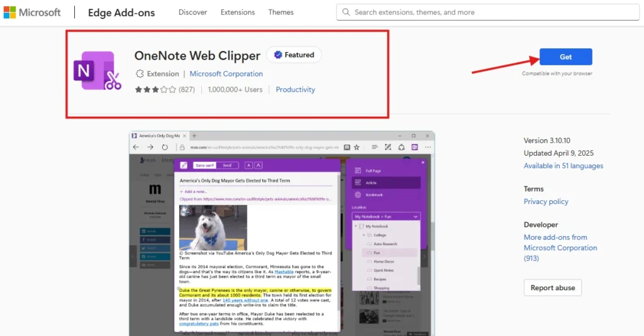644x336 pixels.
Task: Click the msn.com address bar in the preview browser
Action: click(265, 148)
